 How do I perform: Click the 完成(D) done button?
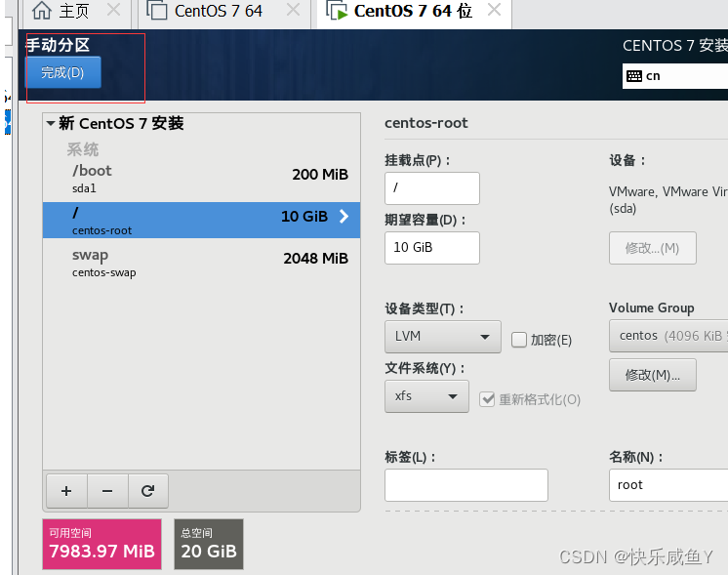pyautogui.click(x=62, y=72)
